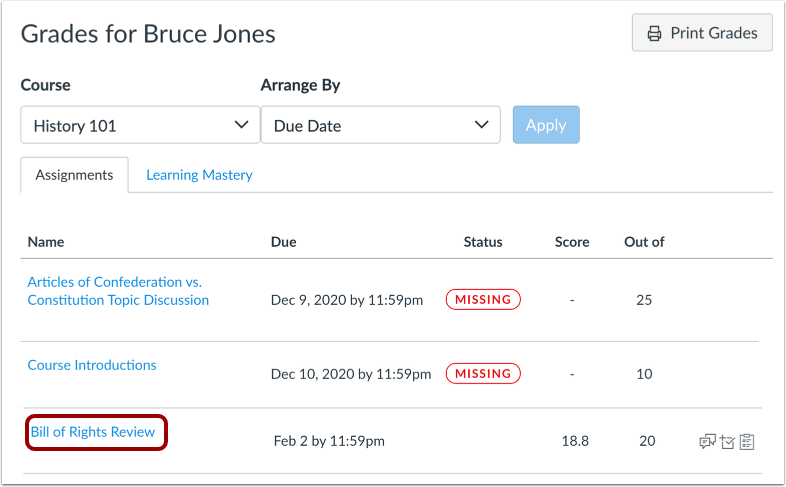Click MISSING badge for Articles of Confederation
The width and height of the screenshot is (786, 487).
pyautogui.click(x=483, y=299)
